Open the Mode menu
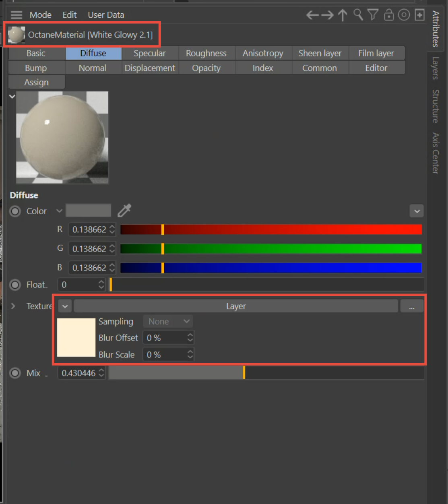This screenshot has height=504, width=448. [x=40, y=15]
